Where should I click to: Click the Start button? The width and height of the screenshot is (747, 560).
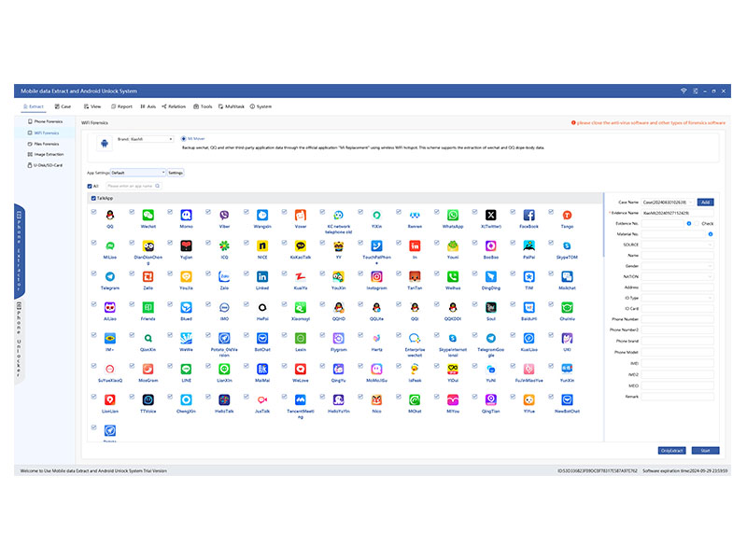[x=705, y=451]
